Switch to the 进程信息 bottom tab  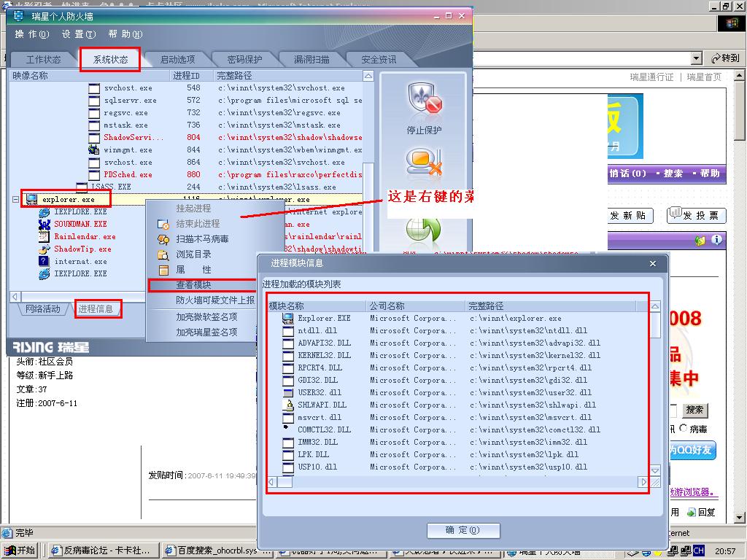(x=96, y=309)
